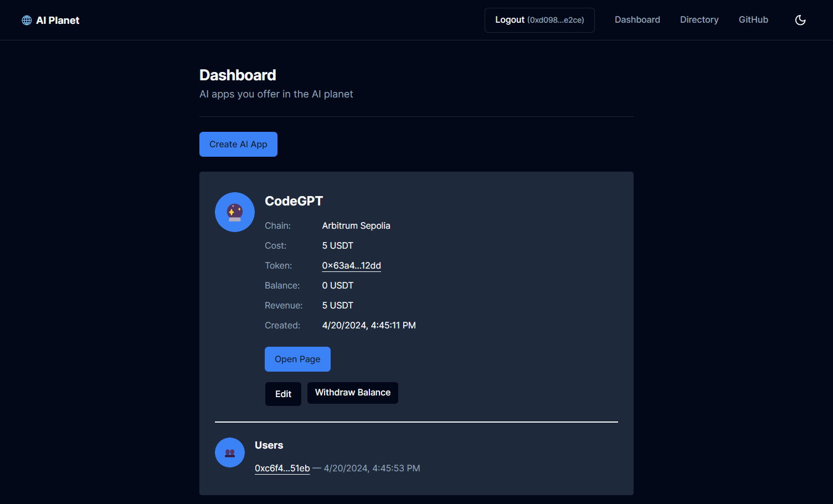Screen dimensions: 833x504
Task: Switch to the Directory page
Action: click(x=699, y=19)
